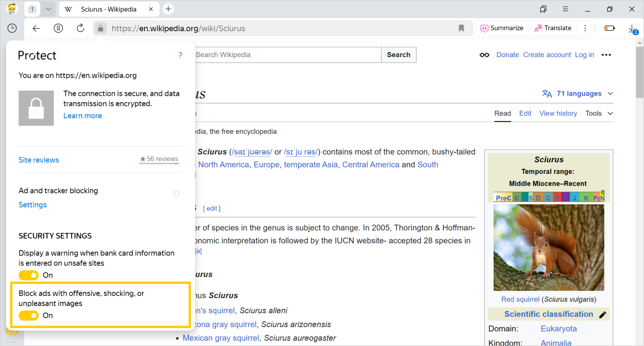Reload the page with the refresh icon
This screenshot has width=644, height=346.
coord(80,28)
